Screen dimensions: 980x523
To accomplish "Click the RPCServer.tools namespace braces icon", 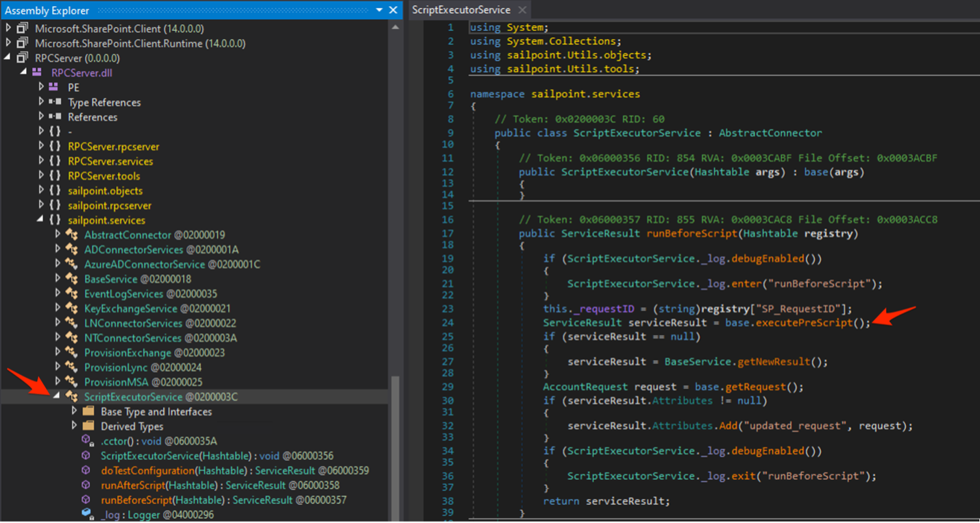I will 56,176.
